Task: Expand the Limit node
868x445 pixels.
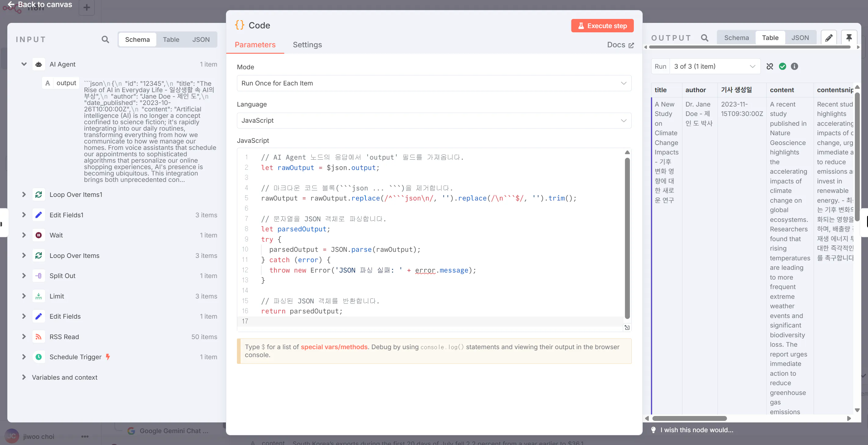Action: coord(24,296)
